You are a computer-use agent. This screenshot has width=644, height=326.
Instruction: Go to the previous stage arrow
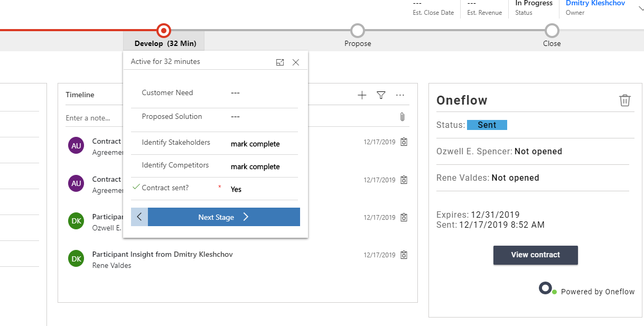point(139,217)
